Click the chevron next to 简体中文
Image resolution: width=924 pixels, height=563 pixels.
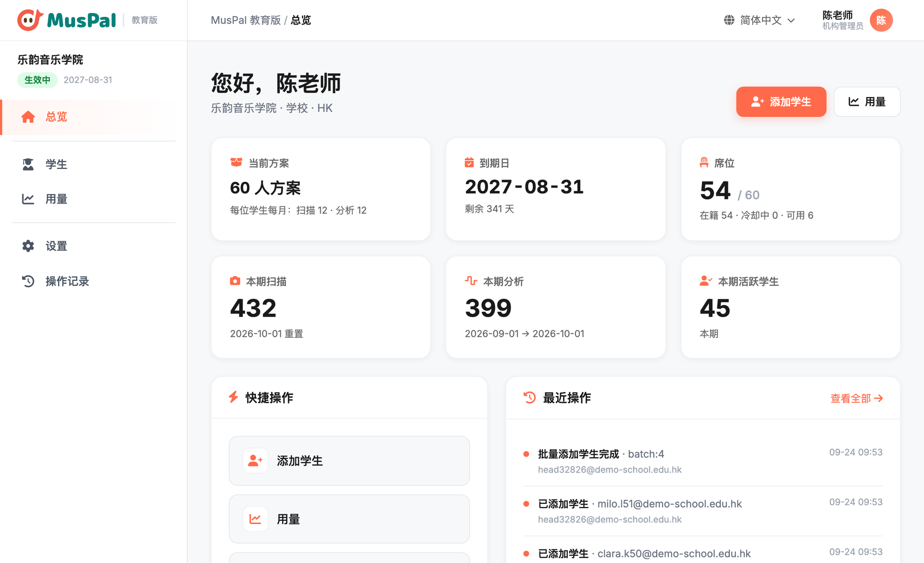pos(791,21)
